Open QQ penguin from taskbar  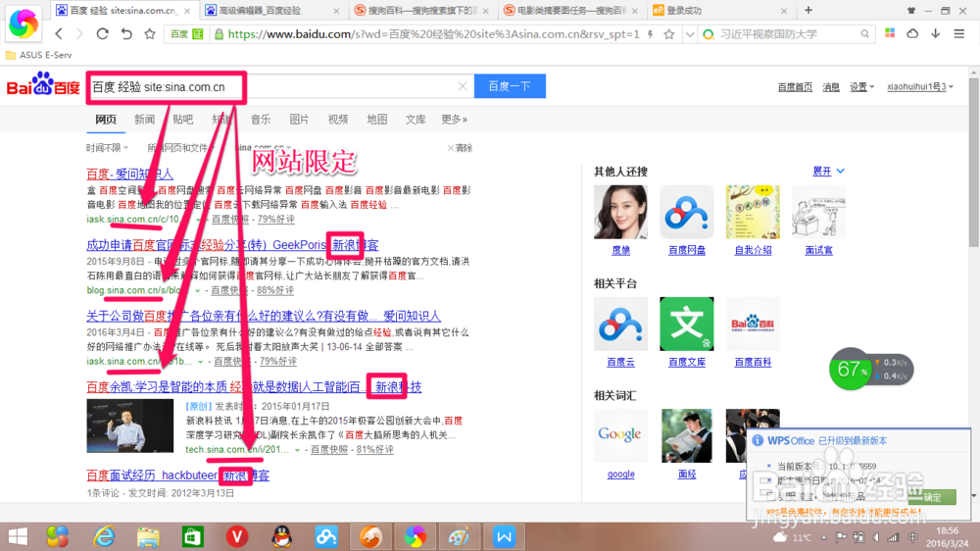point(282,536)
